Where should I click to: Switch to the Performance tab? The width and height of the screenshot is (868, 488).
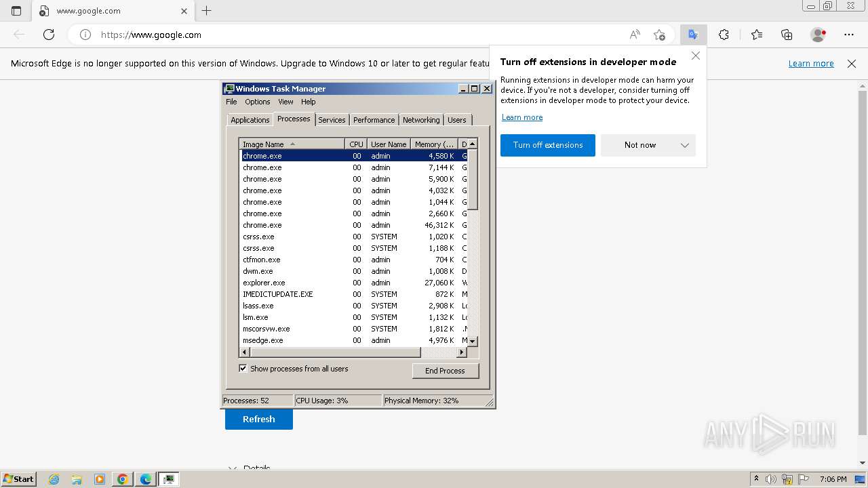(x=374, y=120)
